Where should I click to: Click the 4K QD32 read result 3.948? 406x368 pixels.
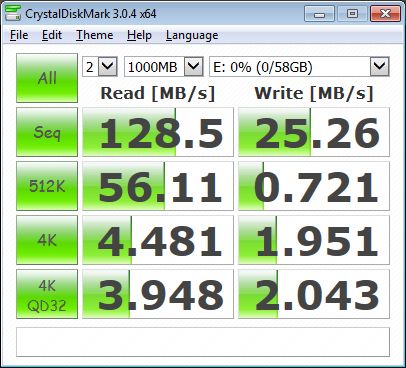click(158, 294)
